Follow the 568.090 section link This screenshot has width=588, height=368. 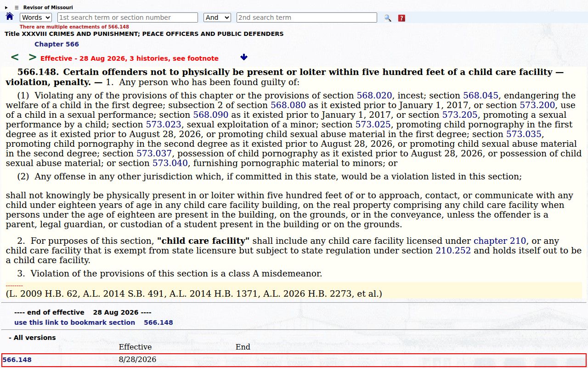pyautogui.click(x=211, y=115)
